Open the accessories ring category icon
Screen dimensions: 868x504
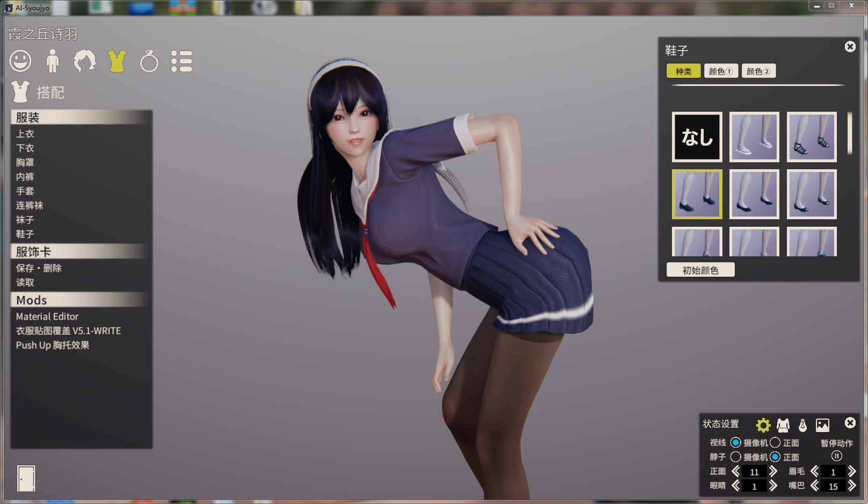click(149, 61)
